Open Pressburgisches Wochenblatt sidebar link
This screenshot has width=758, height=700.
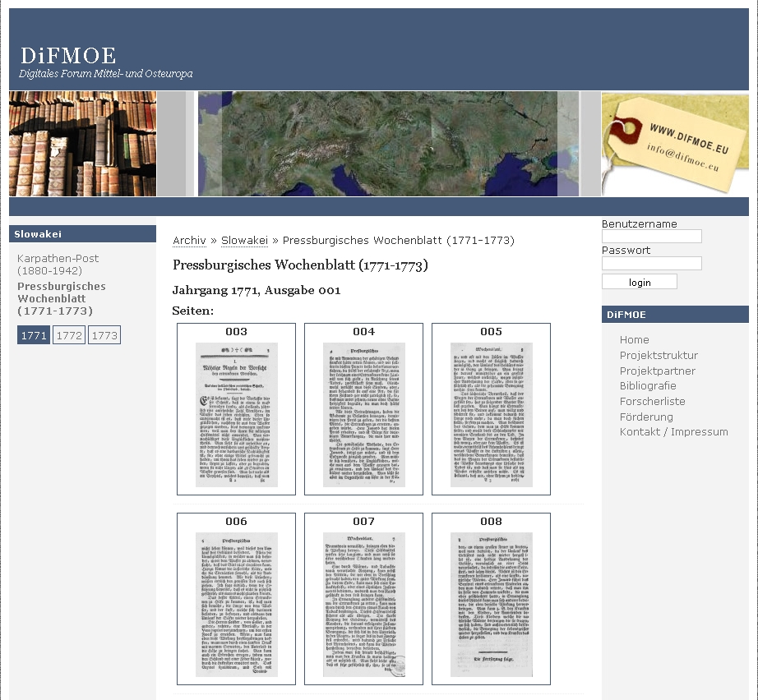(x=62, y=298)
